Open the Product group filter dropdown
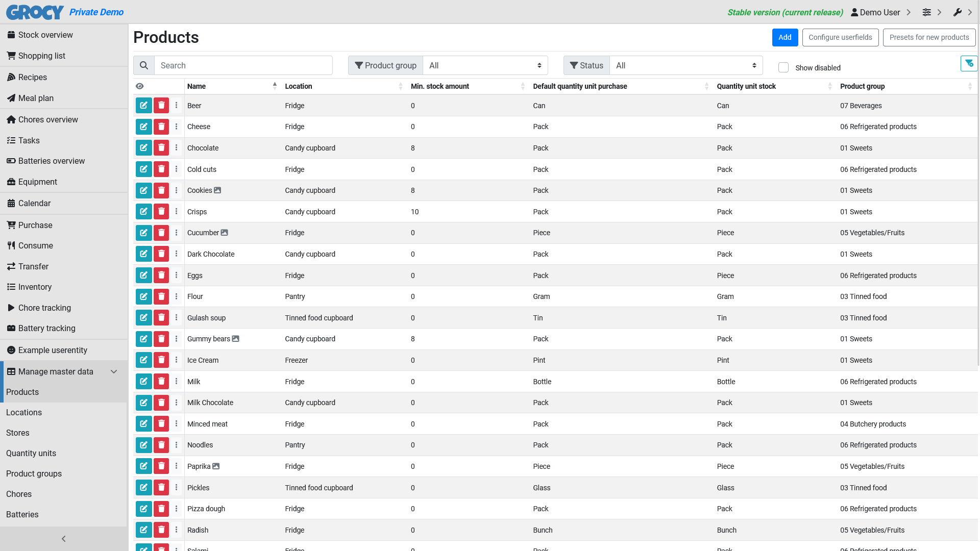980x551 pixels. point(485,65)
